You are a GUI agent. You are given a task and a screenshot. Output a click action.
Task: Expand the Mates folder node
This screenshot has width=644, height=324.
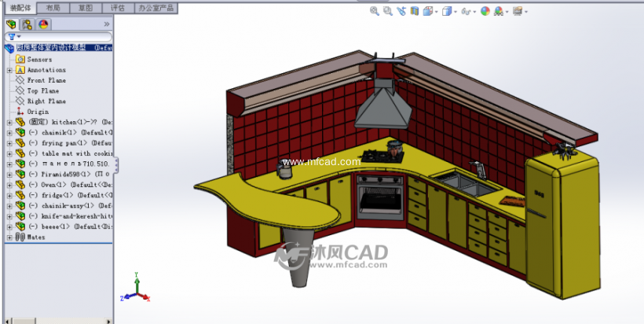9,237
